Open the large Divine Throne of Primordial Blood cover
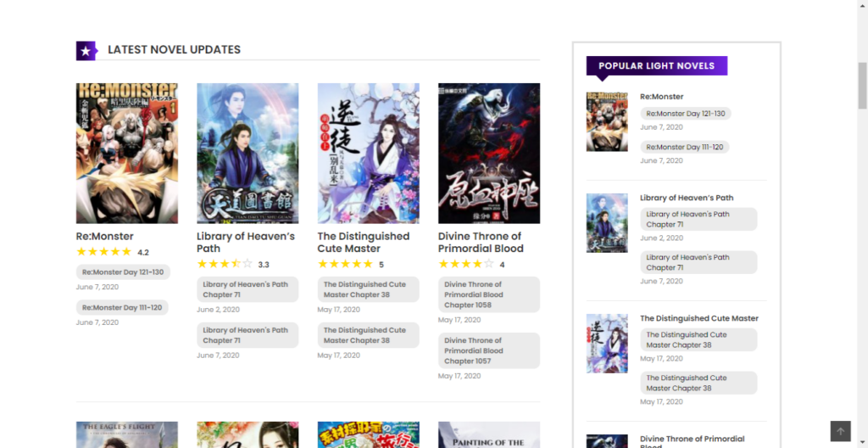This screenshot has height=448, width=868. (489, 154)
